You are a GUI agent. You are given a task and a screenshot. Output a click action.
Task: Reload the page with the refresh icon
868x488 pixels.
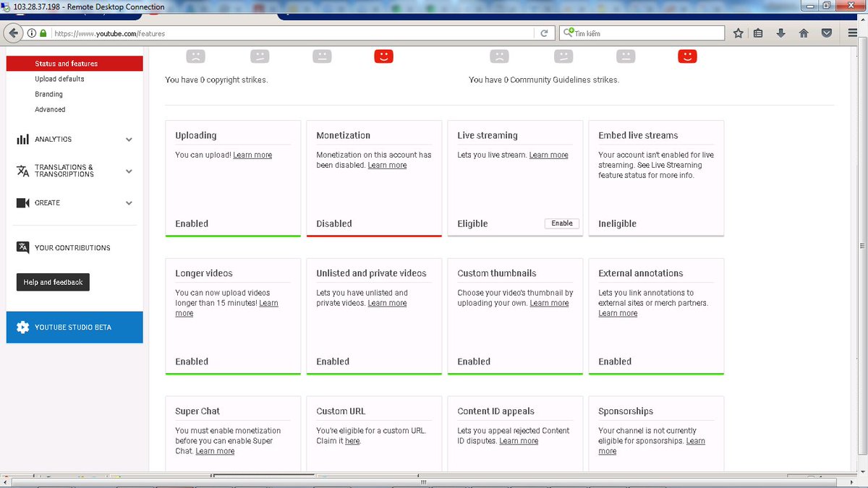545,33
